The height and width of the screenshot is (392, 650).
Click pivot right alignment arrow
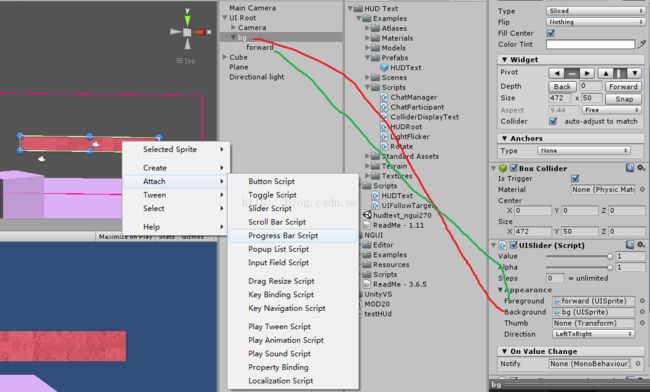587,73
